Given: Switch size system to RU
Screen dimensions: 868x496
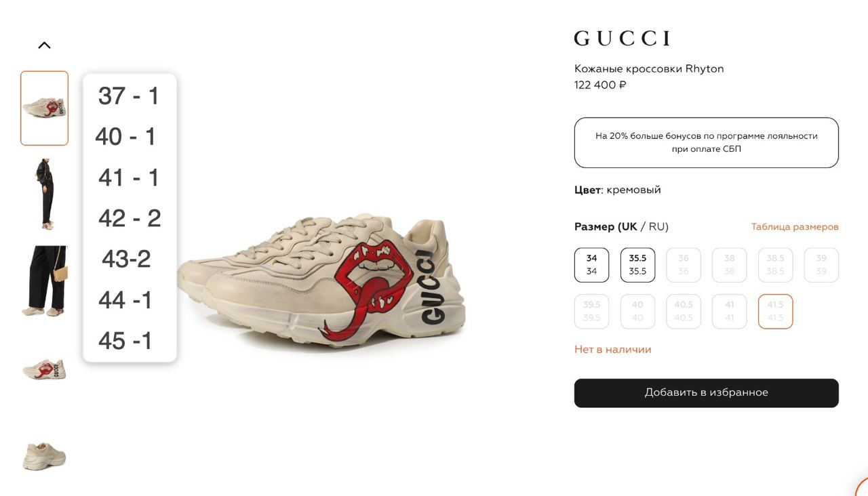Looking at the screenshot, I should (x=657, y=226).
